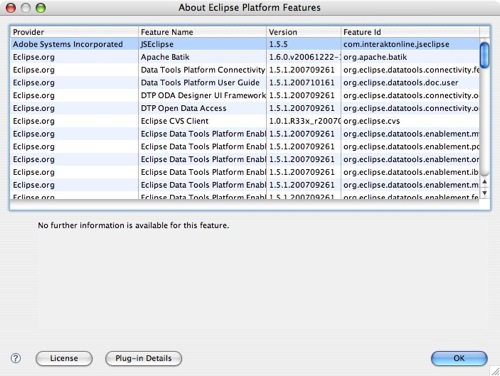This screenshot has width=500, height=376.
Task: Select the DTP ODA Designer UI Framework row
Action: pyautogui.click(x=245, y=95)
